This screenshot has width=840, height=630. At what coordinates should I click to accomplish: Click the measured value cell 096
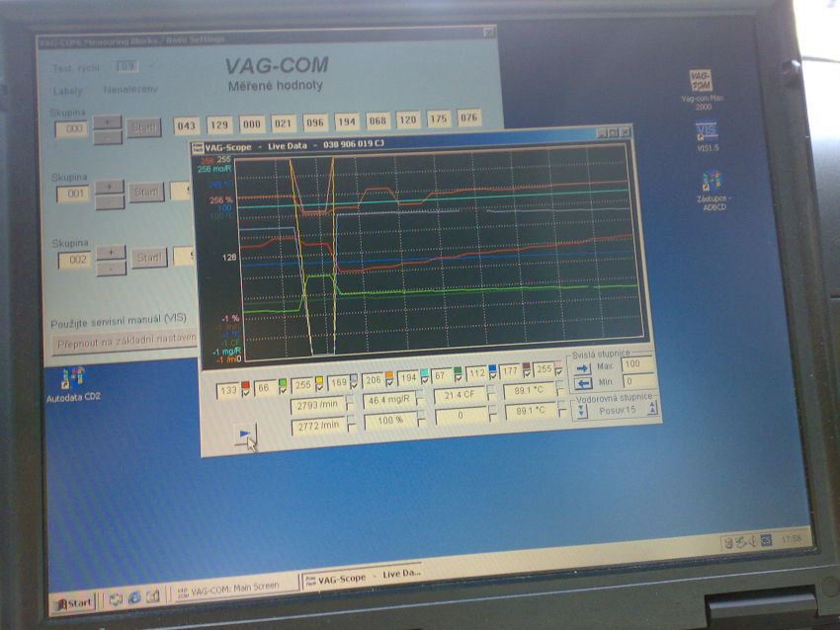(314, 122)
